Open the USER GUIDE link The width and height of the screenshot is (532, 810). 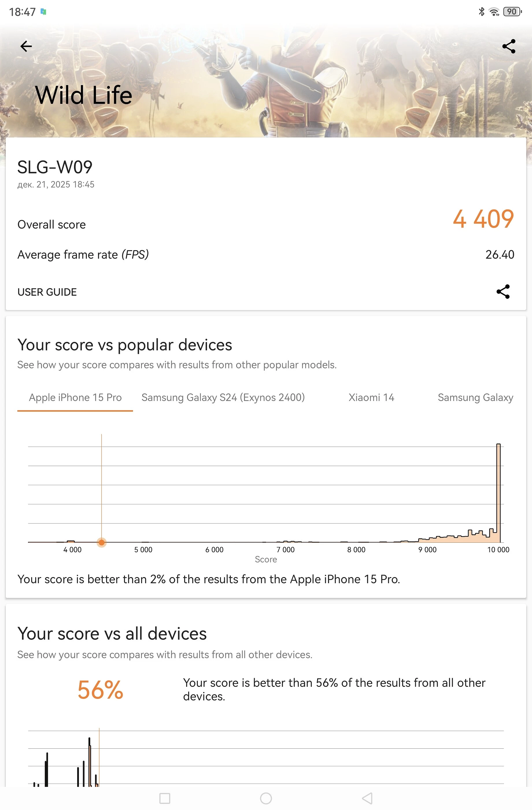pos(47,292)
